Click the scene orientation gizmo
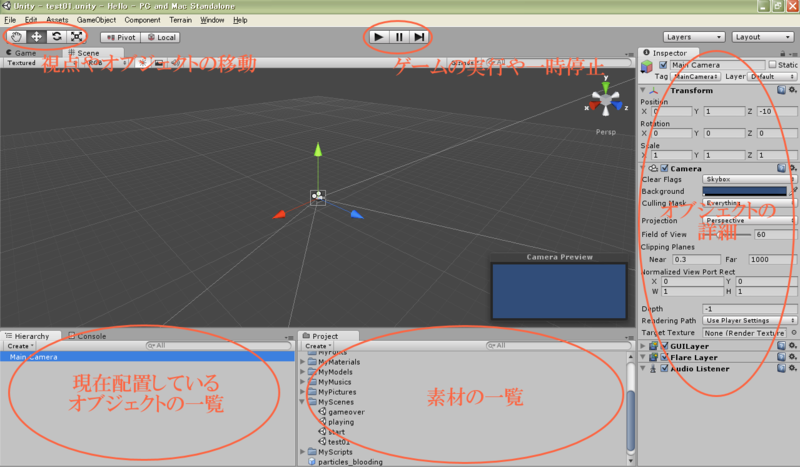 (x=606, y=100)
